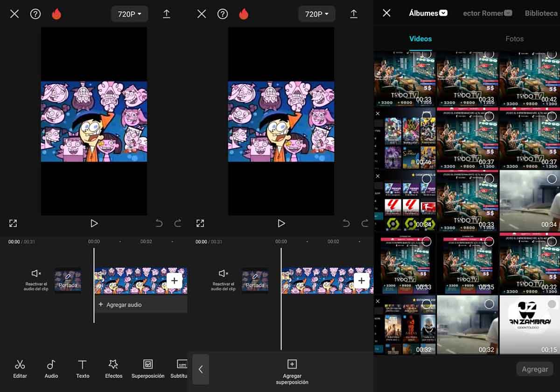Select first-row 00:42 video circle
This screenshot has height=392, width=560.
pyautogui.click(x=552, y=54)
